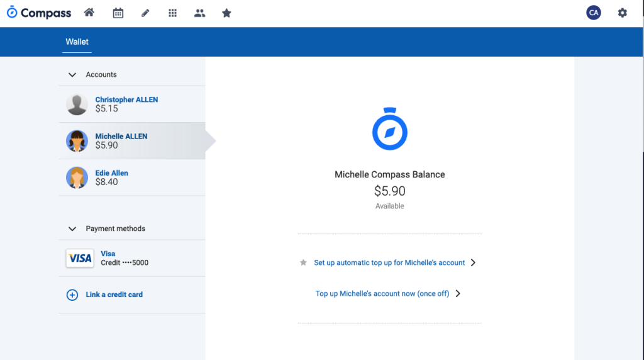644x360 pixels.
Task: Set up automatic top up for Michelle
Action: coord(389,262)
